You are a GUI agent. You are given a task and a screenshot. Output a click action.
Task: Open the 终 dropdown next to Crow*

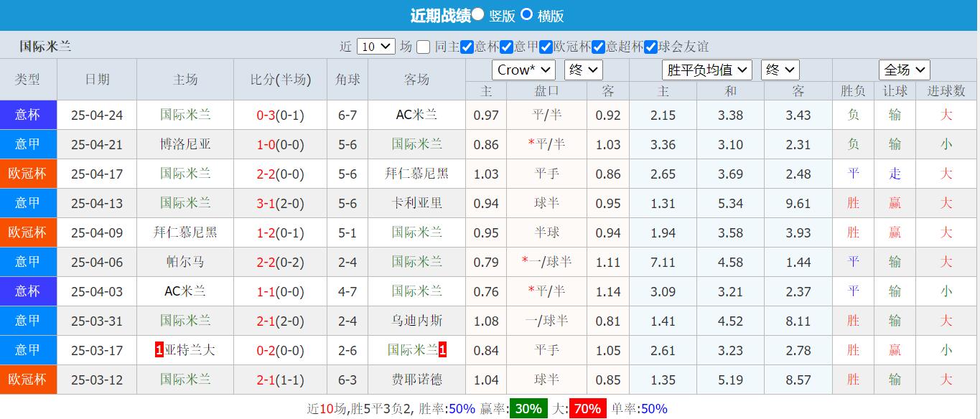583,70
